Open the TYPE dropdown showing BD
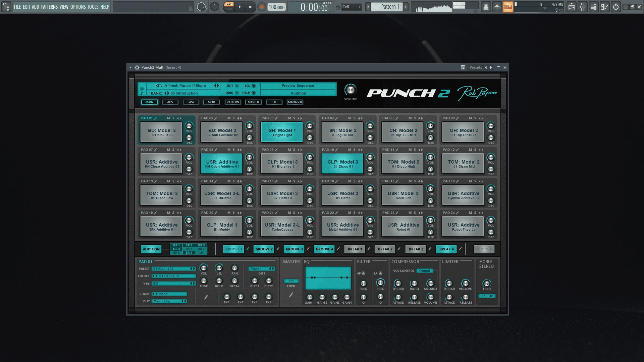 tap(174, 284)
